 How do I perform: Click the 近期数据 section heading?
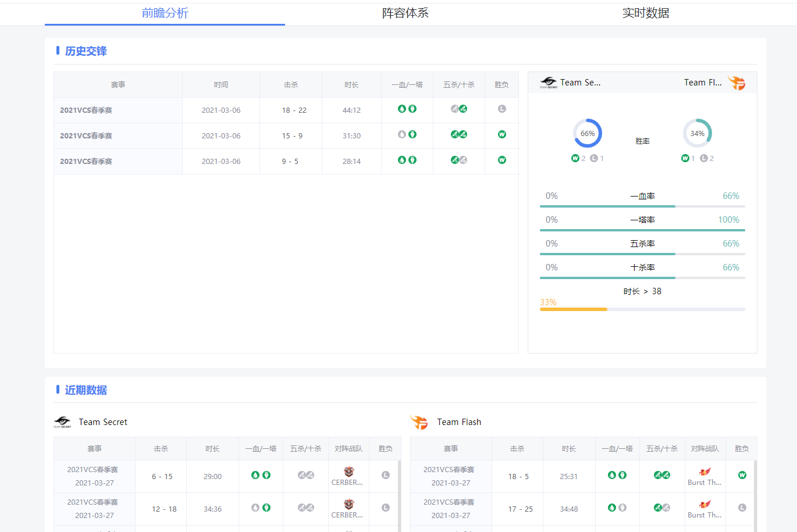(86, 390)
